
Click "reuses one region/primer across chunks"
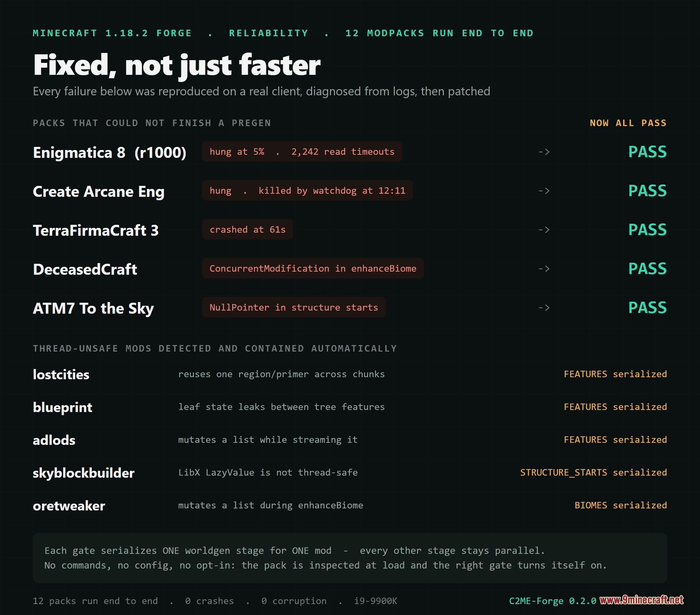point(281,374)
